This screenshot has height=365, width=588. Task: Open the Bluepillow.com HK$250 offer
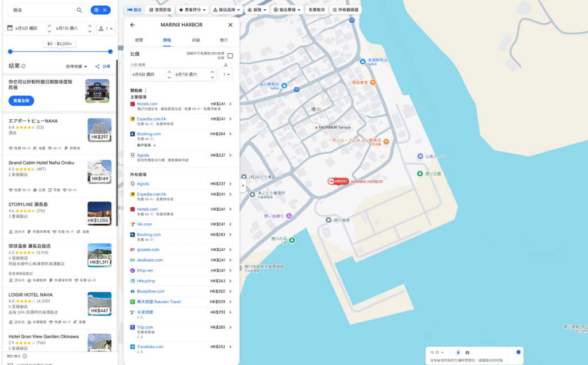pyautogui.click(x=181, y=291)
